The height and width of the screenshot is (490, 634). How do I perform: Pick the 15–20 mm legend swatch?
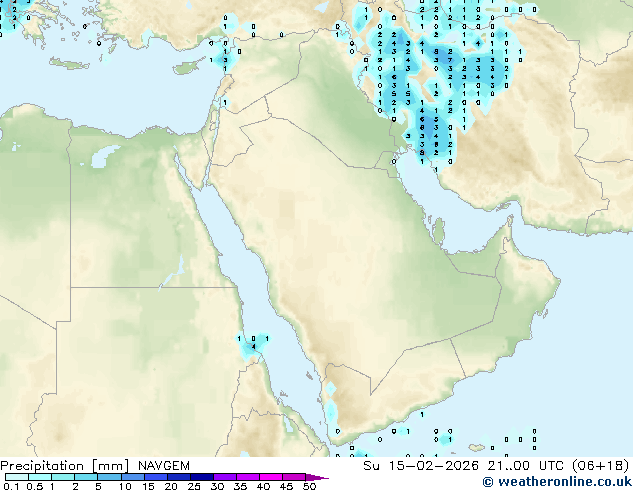155,477
